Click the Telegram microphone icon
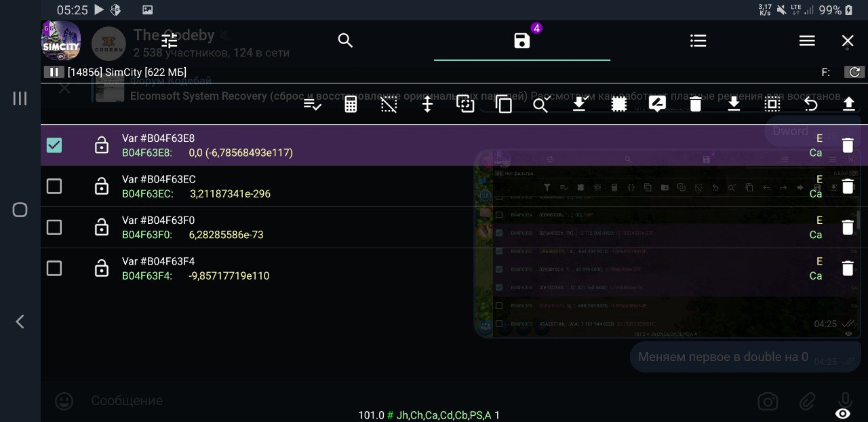Screen dimensions: 868x422 pyautogui.click(x=845, y=400)
